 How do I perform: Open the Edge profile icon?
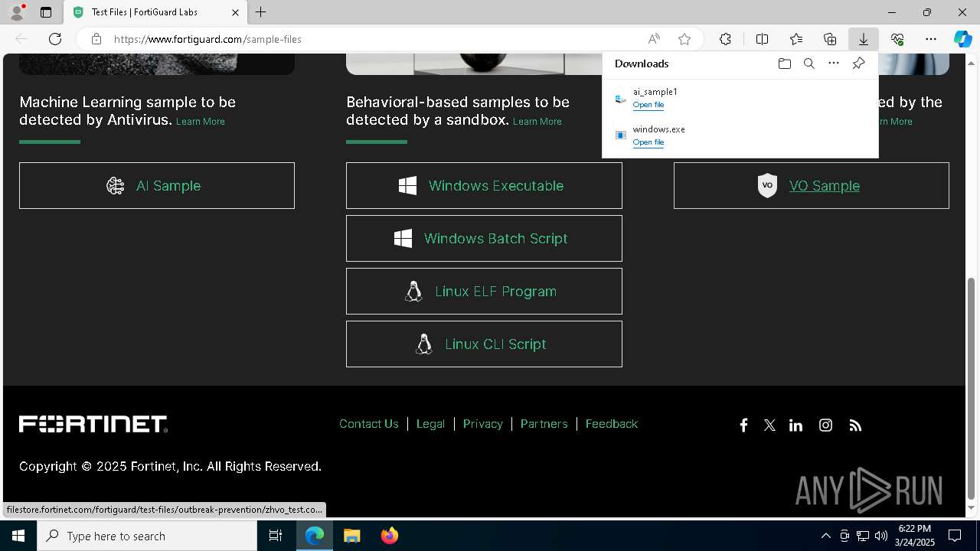click(17, 12)
